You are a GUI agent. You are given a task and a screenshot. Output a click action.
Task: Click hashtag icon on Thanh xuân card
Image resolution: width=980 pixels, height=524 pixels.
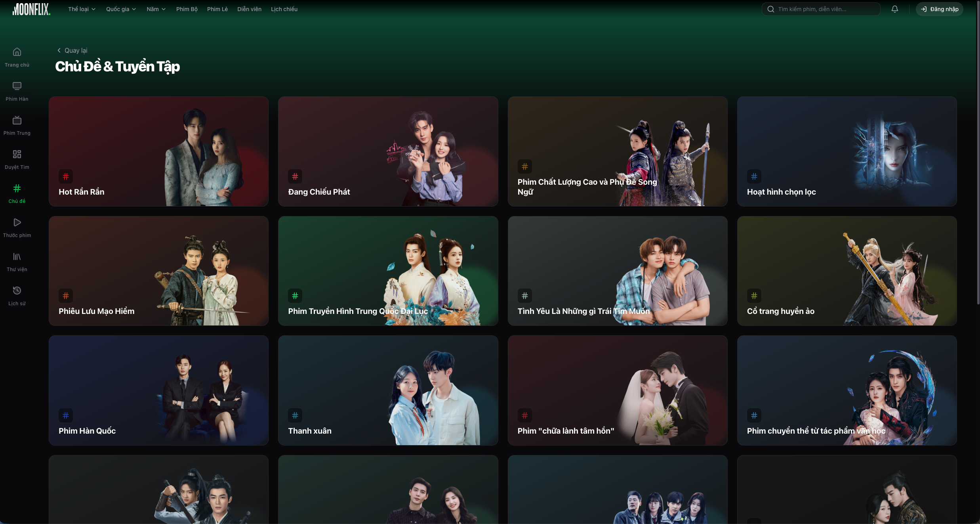tap(295, 415)
